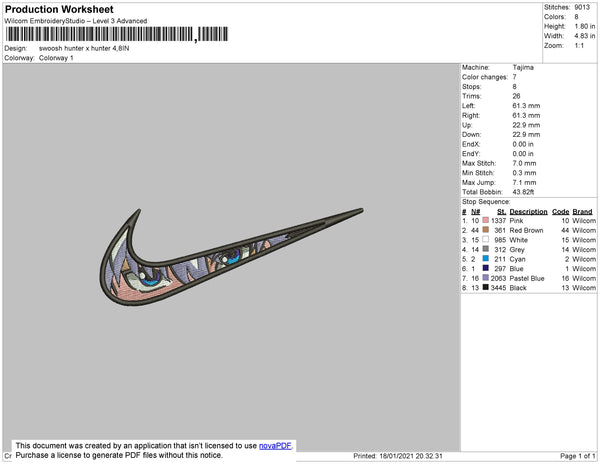The width and height of the screenshot is (600, 464).
Task: Click the Production Worksheet title
Action: tap(59, 9)
